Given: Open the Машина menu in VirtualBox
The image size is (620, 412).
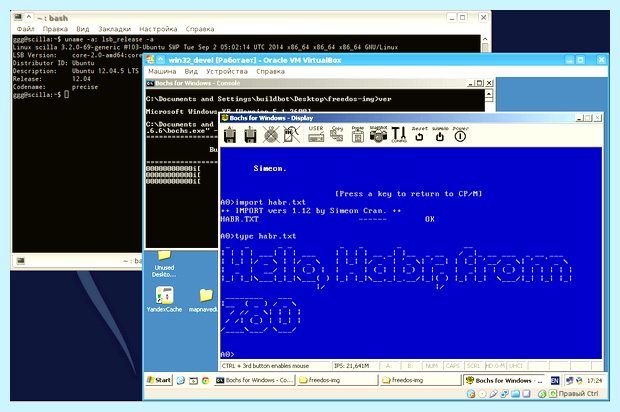Looking at the screenshot, I should 162,72.
